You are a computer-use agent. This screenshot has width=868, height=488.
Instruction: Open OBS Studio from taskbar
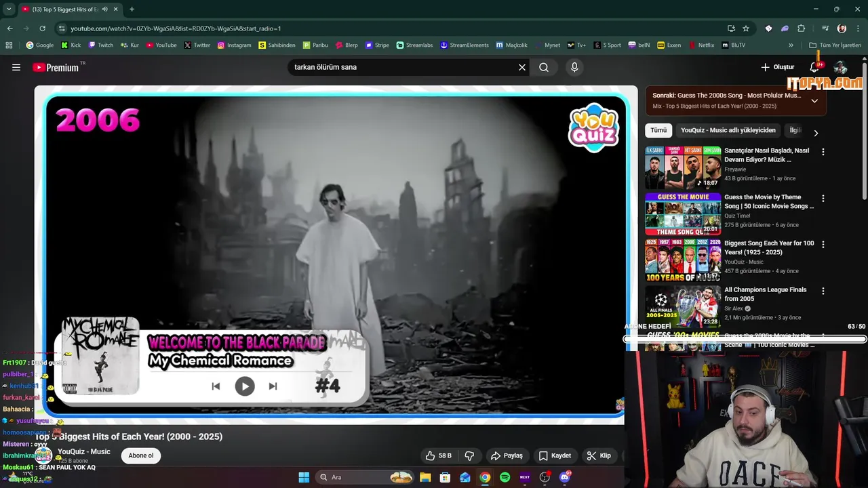click(545, 477)
